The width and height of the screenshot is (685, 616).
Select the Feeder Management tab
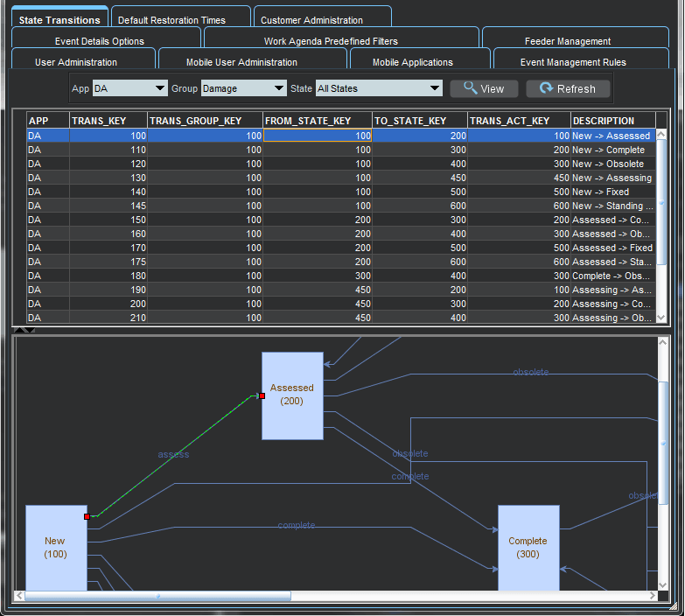coord(567,41)
